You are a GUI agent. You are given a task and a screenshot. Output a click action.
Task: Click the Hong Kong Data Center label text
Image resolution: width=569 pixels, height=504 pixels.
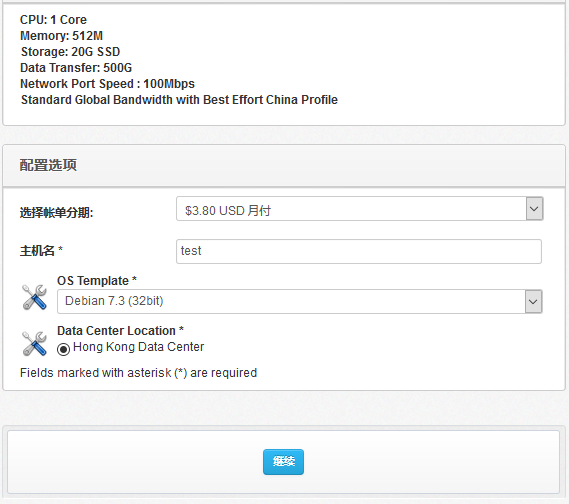click(x=138, y=347)
